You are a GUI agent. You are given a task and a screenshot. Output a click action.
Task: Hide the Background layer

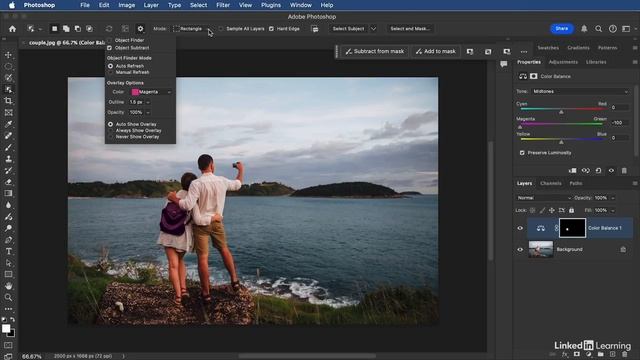[520, 249]
